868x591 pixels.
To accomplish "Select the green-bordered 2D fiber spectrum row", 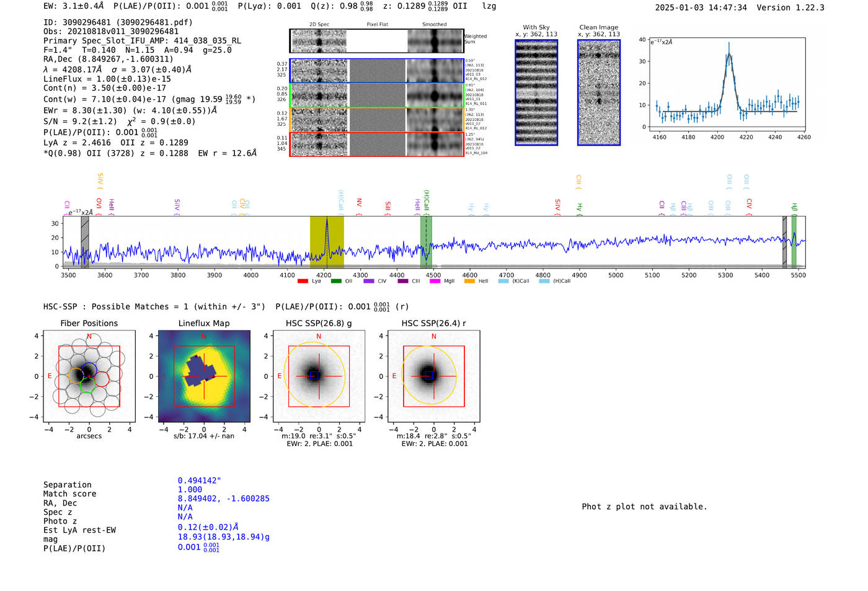I will pos(376,96).
